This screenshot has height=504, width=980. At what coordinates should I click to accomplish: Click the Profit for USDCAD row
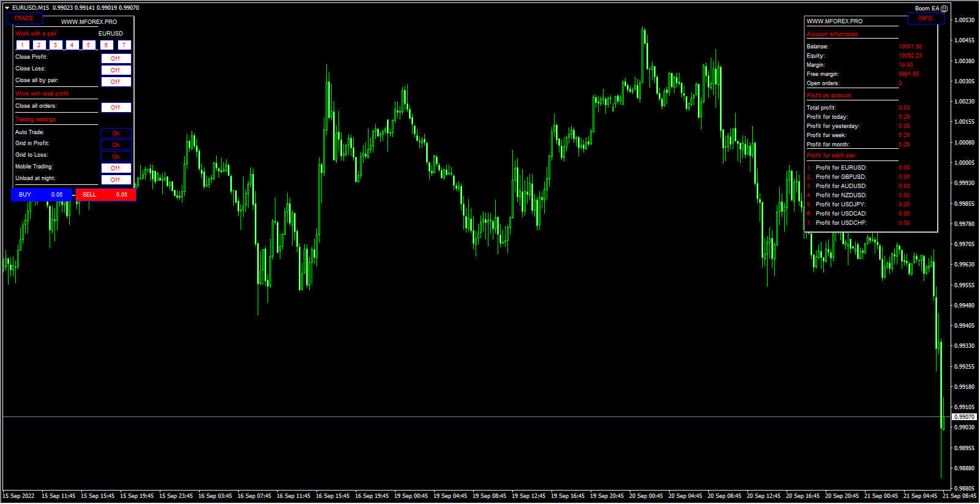click(858, 214)
